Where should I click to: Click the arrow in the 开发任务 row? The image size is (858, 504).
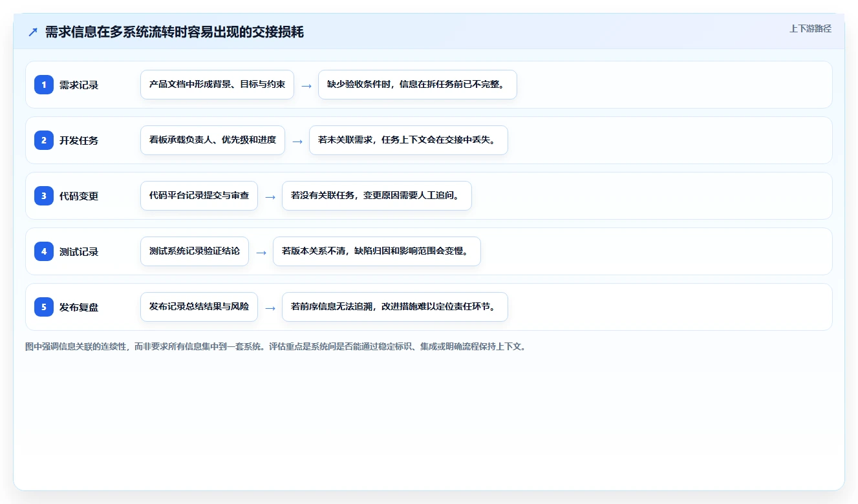click(297, 141)
